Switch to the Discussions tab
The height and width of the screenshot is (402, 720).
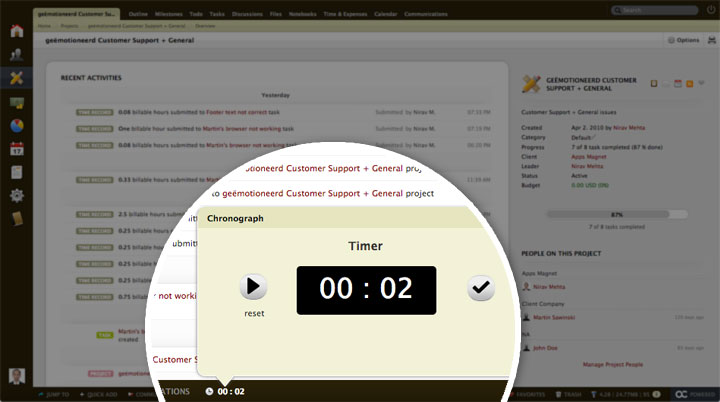(247, 14)
